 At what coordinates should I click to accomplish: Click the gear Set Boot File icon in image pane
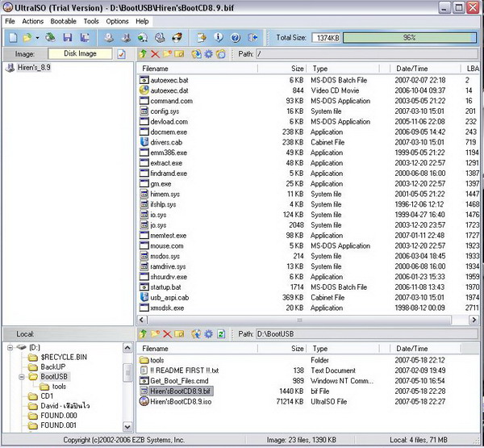click(x=209, y=54)
